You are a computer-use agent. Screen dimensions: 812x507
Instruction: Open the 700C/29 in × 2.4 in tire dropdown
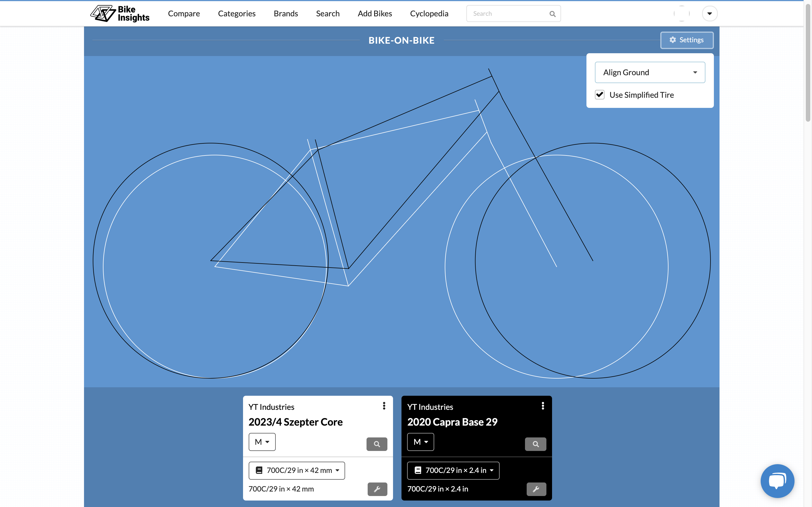(453, 470)
